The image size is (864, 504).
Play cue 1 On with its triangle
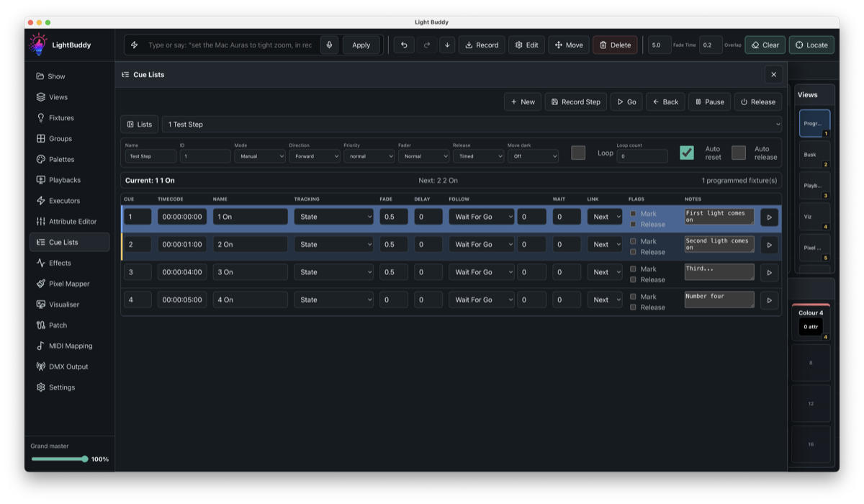click(x=769, y=217)
